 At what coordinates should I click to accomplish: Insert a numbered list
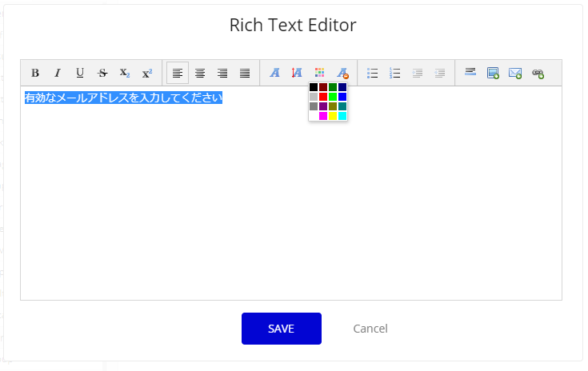(x=395, y=73)
